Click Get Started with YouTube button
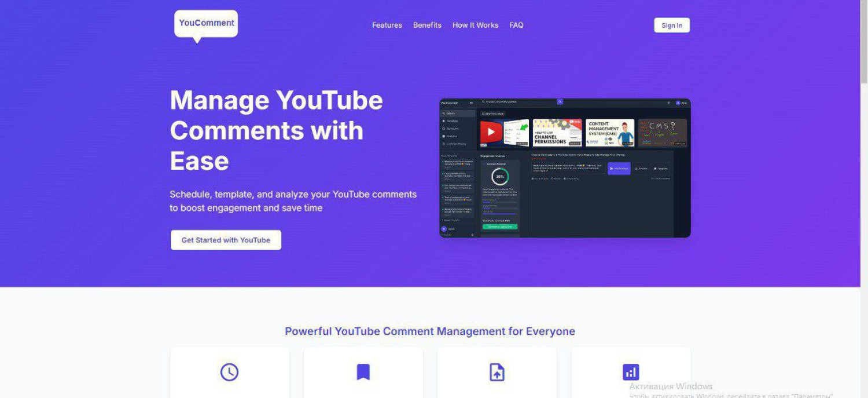 226,240
